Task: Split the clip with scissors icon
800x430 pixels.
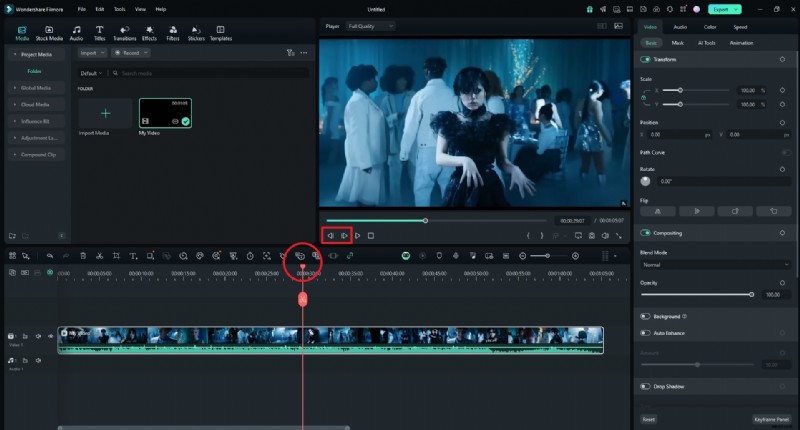Action: [x=99, y=256]
